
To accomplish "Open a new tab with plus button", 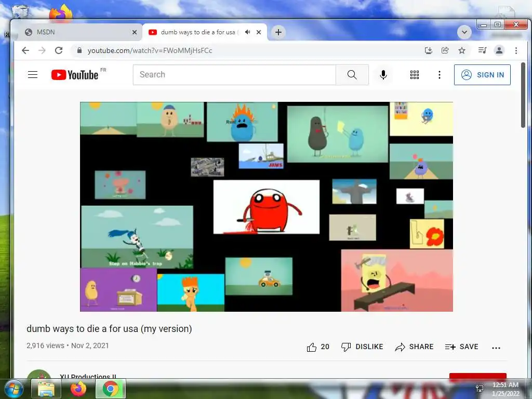I will click(278, 32).
